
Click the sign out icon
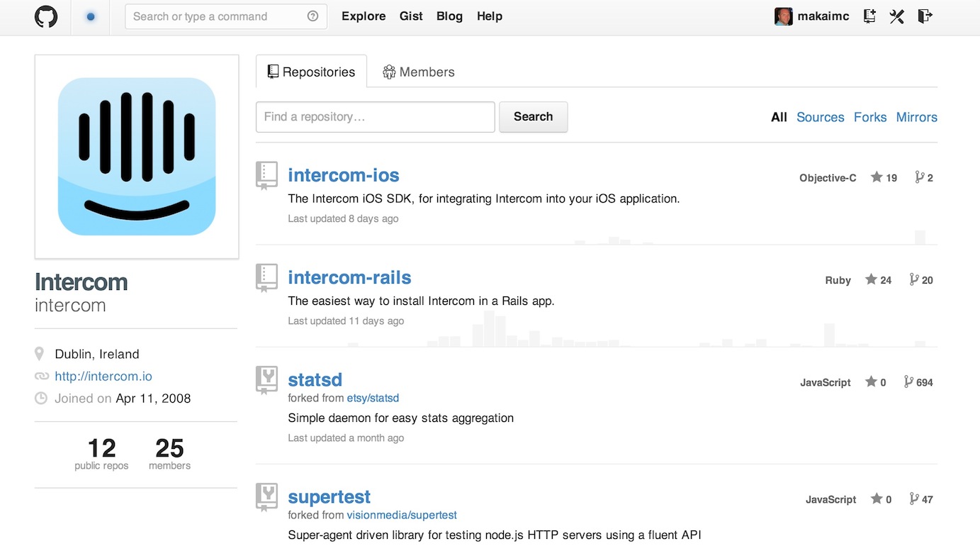[925, 16]
